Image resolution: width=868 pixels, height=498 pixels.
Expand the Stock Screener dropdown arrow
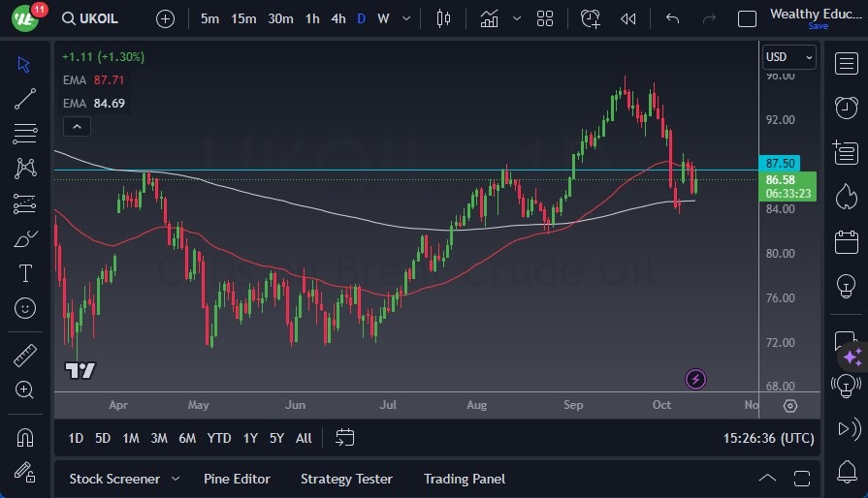pos(176,479)
